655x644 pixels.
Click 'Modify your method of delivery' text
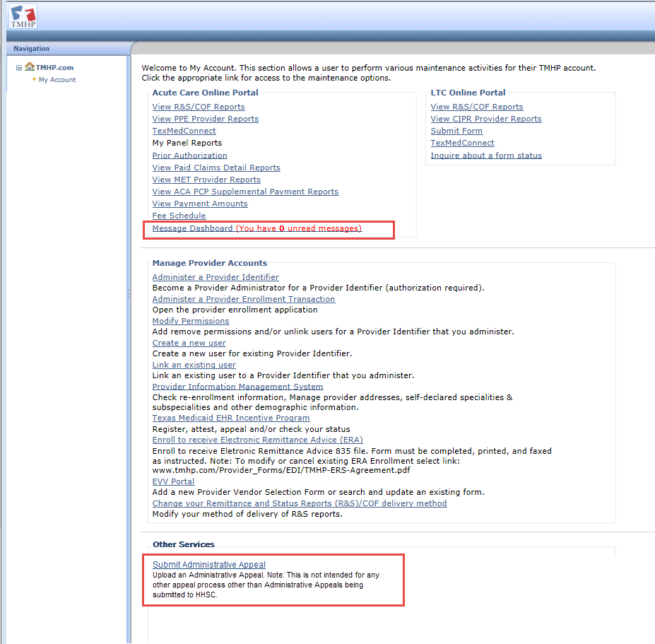point(247,515)
